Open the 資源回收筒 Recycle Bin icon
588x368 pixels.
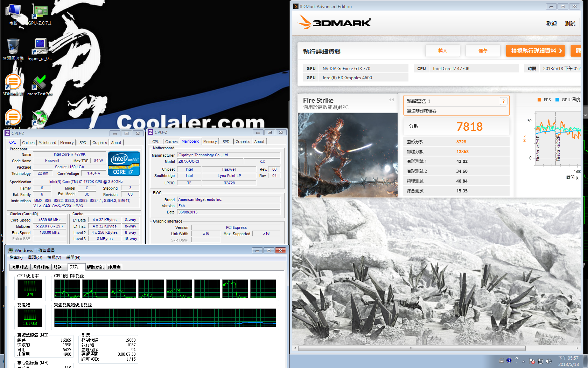tap(13, 49)
